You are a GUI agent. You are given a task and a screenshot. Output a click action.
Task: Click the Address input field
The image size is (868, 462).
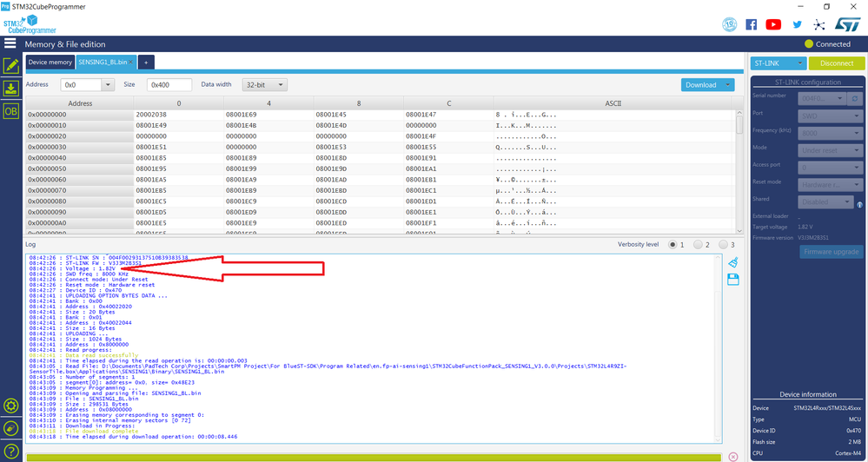81,85
